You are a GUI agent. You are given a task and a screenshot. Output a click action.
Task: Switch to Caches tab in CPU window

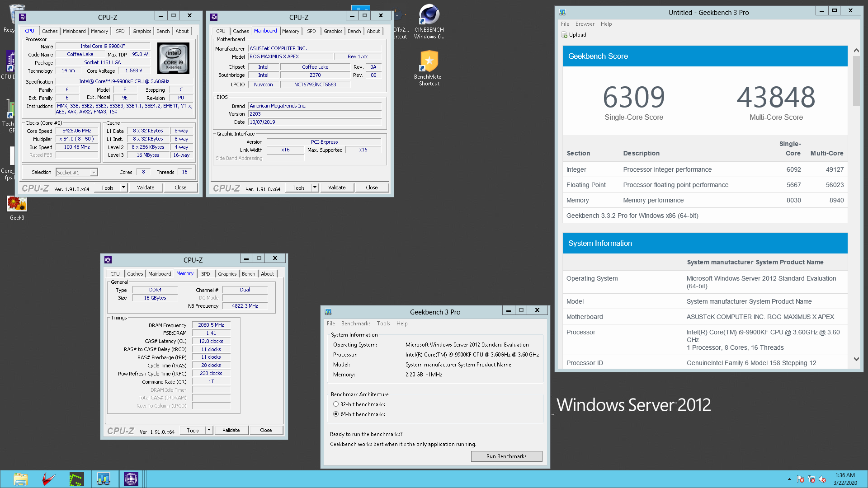coord(49,31)
